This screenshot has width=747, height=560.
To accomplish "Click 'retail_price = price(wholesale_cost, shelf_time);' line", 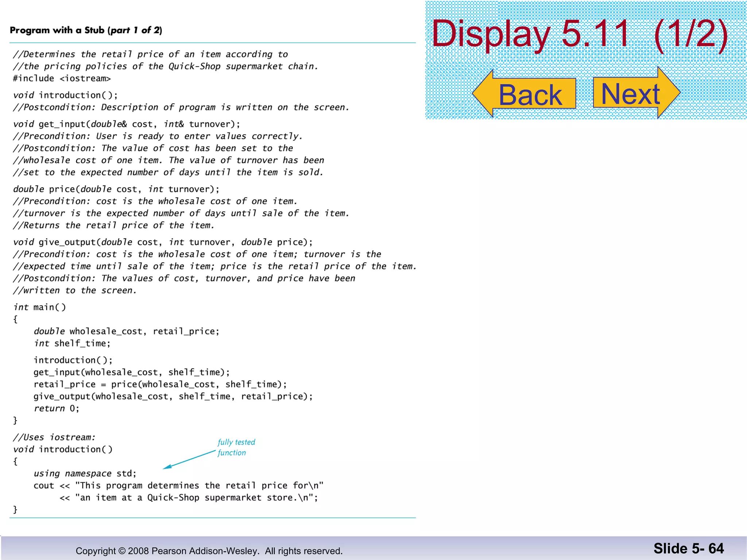I will click(x=160, y=384).
